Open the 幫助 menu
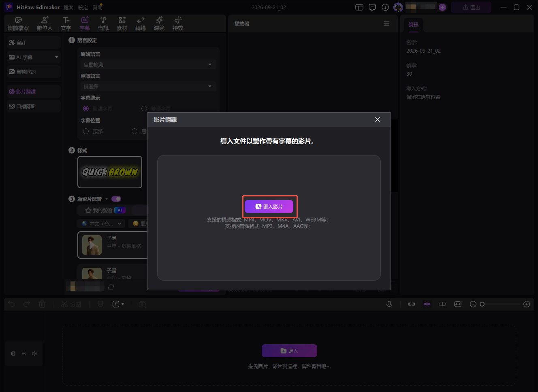538x392 pixels. click(98, 8)
